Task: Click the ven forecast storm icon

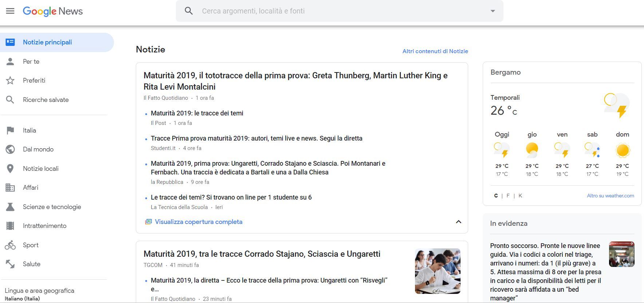Action: (x=562, y=150)
